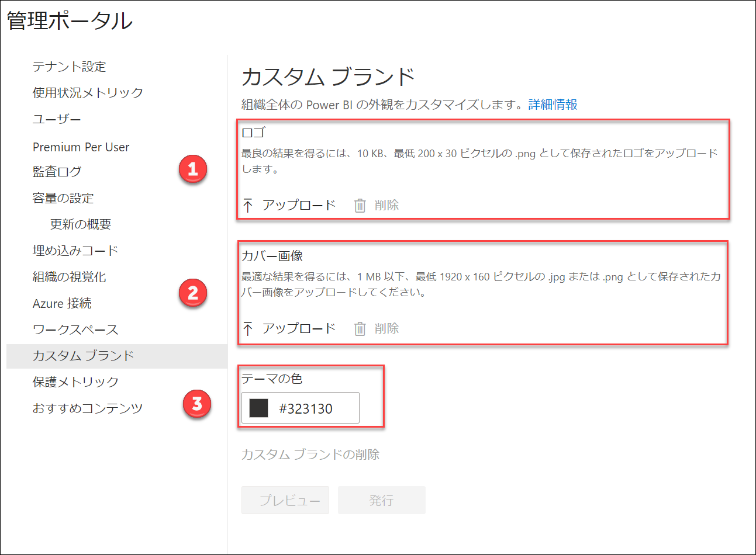Select 監査ログ in the sidebar
756x555 pixels.
[57, 172]
